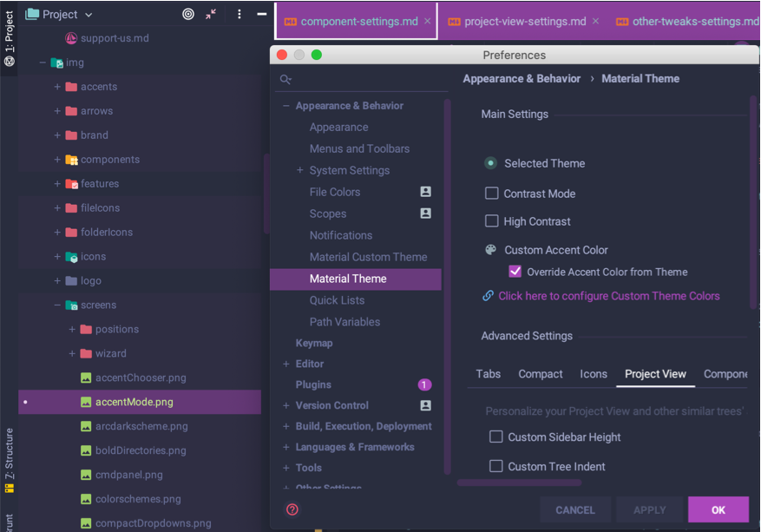Click the Preferences category list vertical scrollbar
The height and width of the screenshot is (532, 761).
point(447,286)
